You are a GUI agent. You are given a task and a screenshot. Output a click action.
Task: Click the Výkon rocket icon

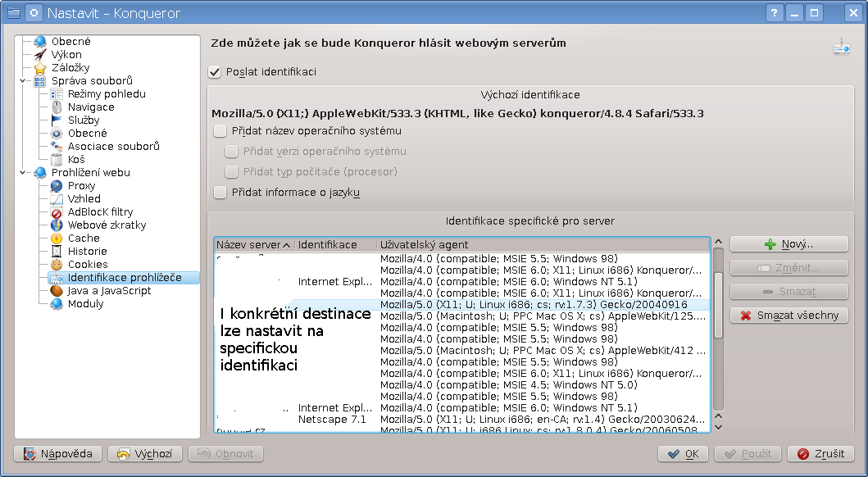point(40,55)
